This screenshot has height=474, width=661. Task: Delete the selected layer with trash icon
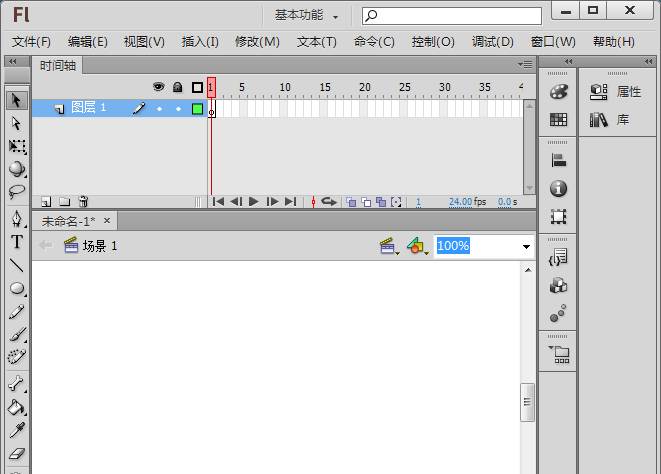[83, 202]
